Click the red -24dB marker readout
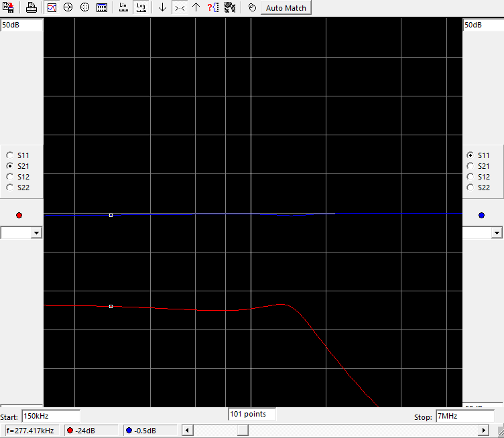The width and height of the screenshot is (504, 438). click(x=91, y=431)
